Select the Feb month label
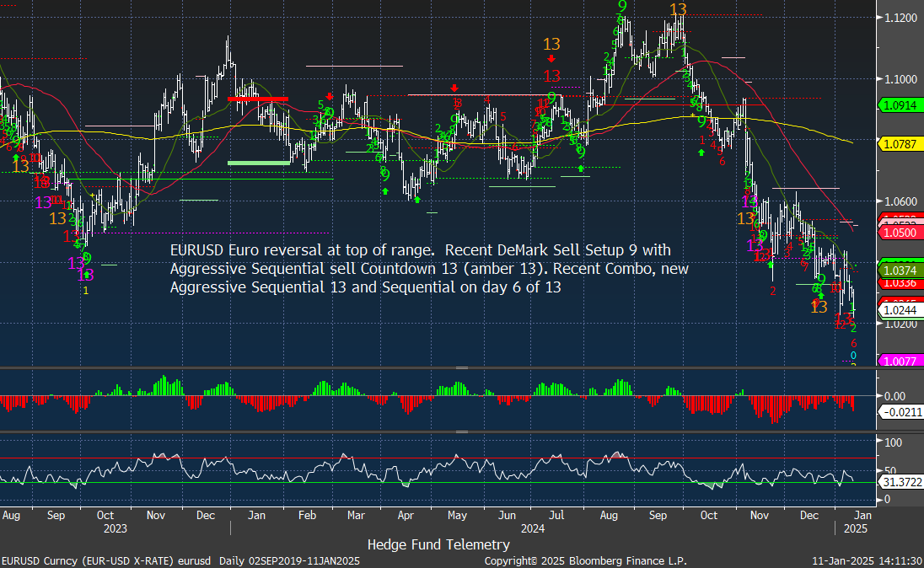 click(x=308, y=516)
